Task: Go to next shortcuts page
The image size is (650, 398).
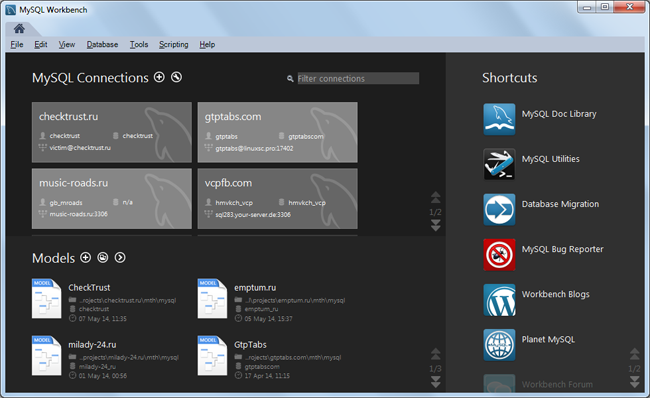Action: tap(635, 382)
